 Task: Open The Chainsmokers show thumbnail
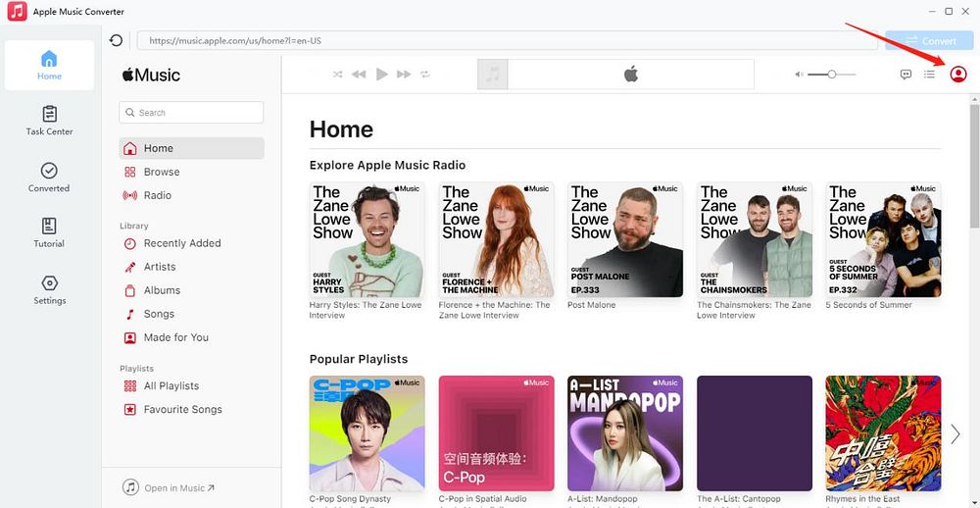click(755, 239)
